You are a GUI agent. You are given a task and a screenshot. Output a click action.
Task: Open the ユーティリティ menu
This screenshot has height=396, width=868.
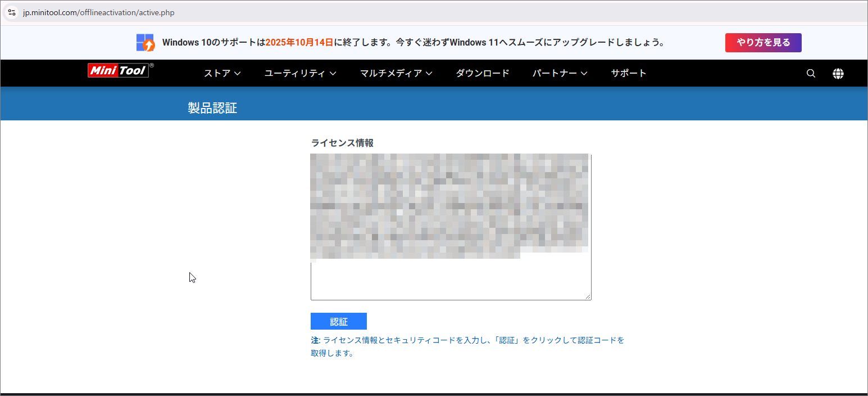(x=301, y=73)
